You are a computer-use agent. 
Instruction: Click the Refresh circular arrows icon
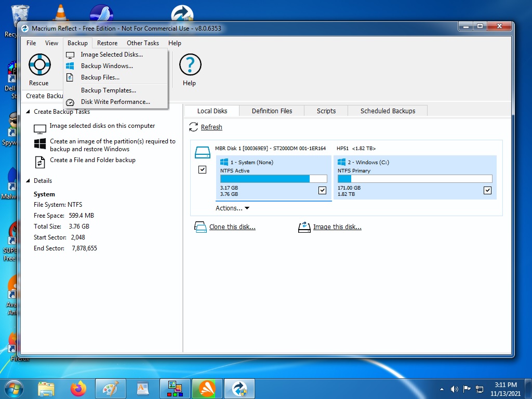point(193,127)
